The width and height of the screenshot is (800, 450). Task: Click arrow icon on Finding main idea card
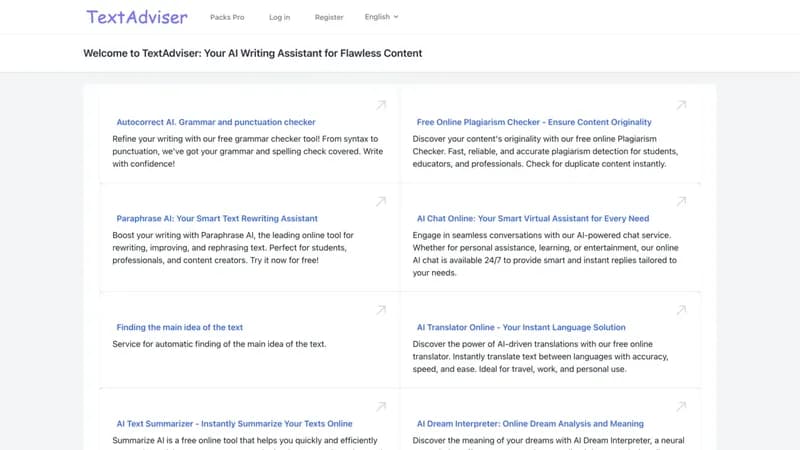[x=381, y=310]
